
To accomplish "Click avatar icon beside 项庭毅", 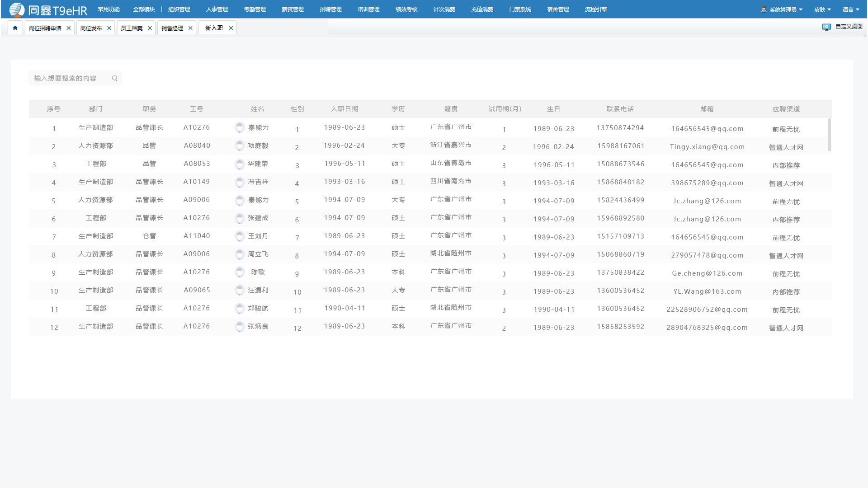I will (x=240, y=145).
